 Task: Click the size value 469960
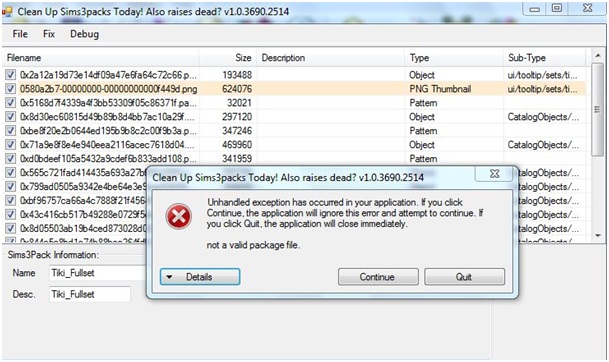(237, 145)
